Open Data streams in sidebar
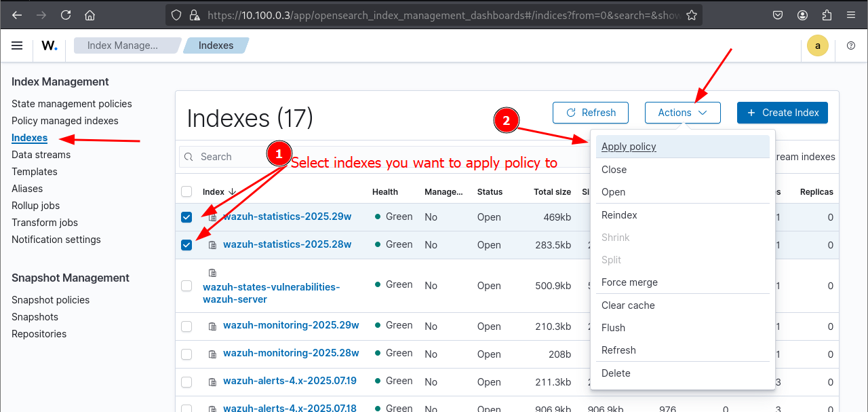 [x=41, y=155]
